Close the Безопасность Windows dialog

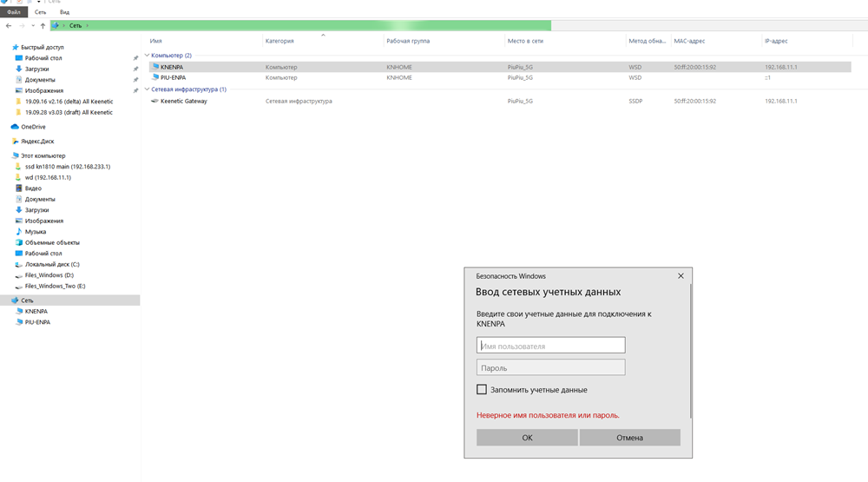pos(681,276)
